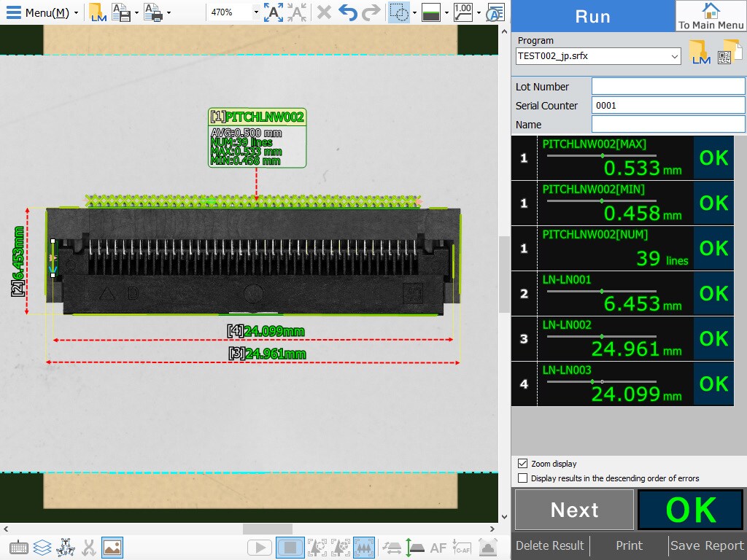Image resolution: width=747 pixels, height=560 pixels.
Task: Open the keyboard icon in the bottom-left toolbar
Action: pyautogui.click(x=19, y=547)
